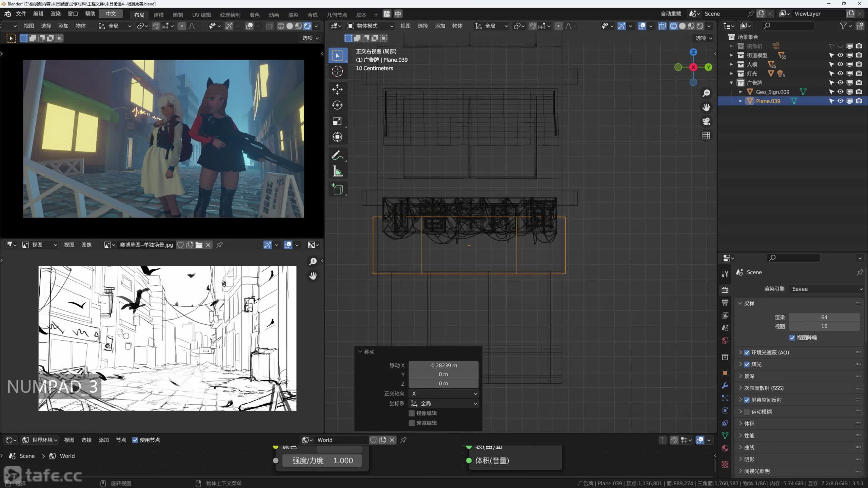This screenshot has width=868, height=488.
Task: Toggle the 屏幕空间反射 checkbox
Action: click(747, 400)
